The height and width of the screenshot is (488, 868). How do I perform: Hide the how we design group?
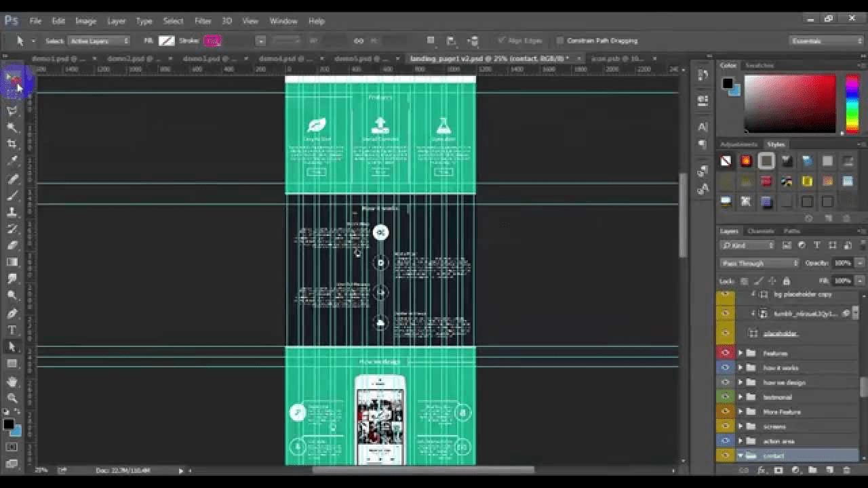click(x=726, y=382)
